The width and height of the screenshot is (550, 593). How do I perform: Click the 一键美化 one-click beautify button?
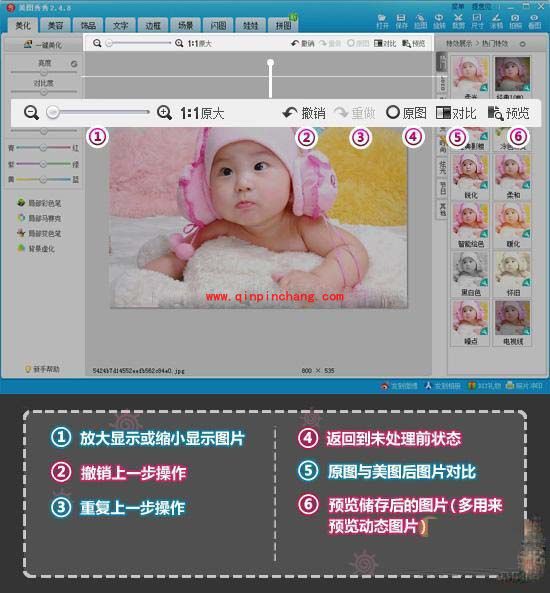(x=43, y=45)
